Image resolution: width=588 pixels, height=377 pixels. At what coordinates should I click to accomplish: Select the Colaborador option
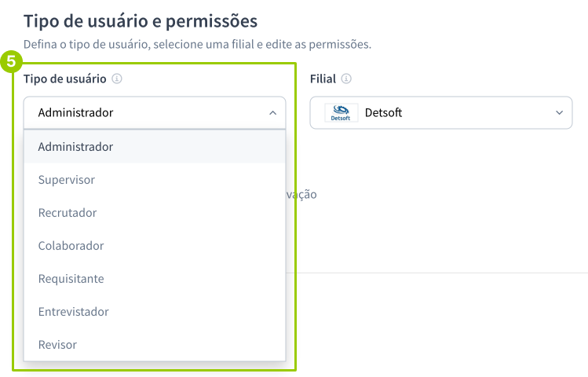[x=71, y=246]
